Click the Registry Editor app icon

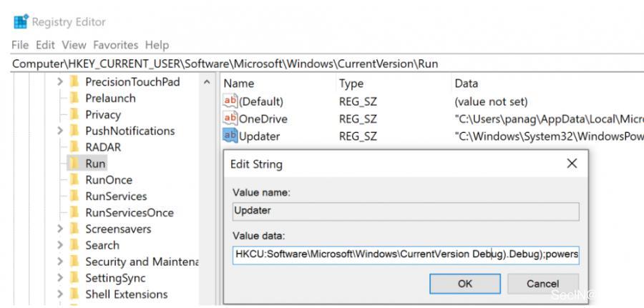click(21, 21)
